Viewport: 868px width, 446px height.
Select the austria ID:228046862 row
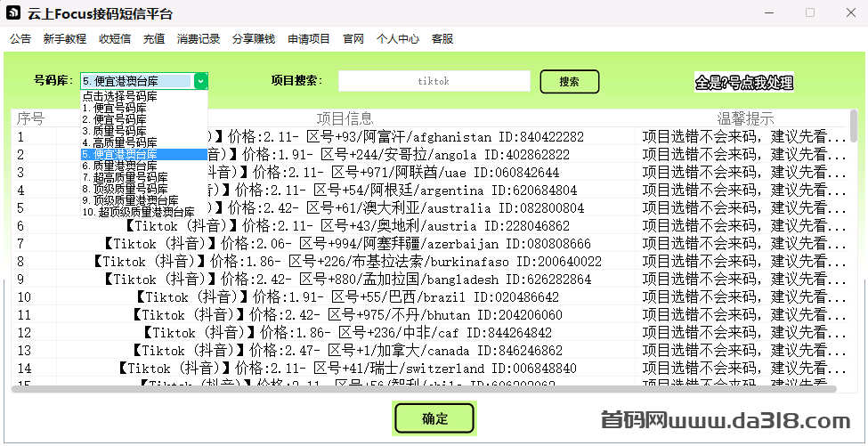pos(431,226)
